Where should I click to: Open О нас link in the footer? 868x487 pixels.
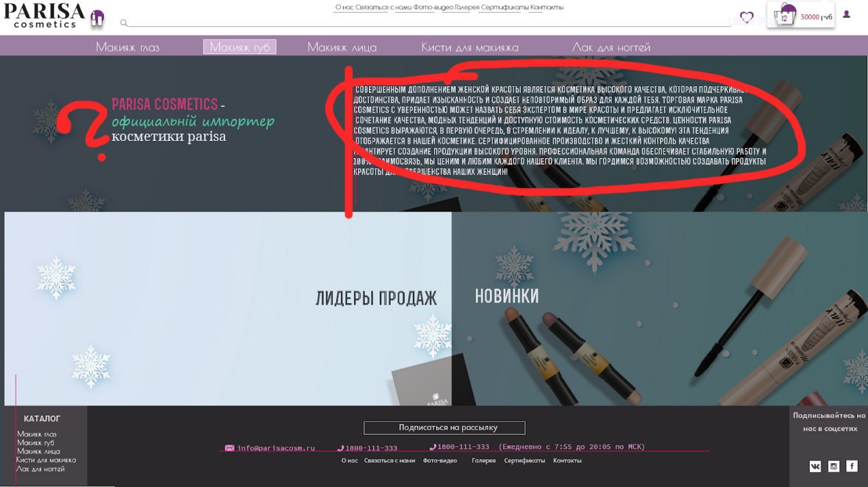349,461
